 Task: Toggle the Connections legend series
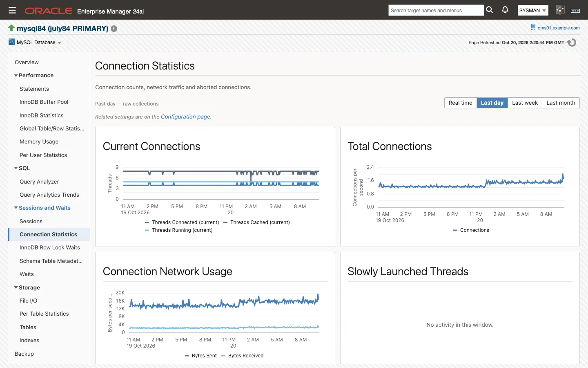point(471,230)
